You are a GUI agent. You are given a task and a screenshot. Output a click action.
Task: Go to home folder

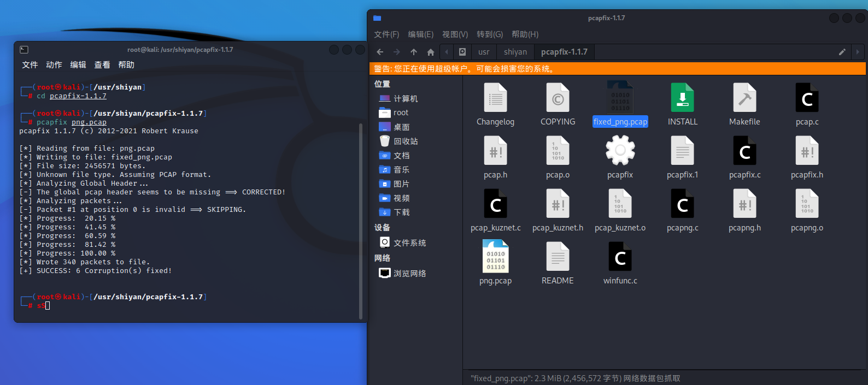[431, 52]
